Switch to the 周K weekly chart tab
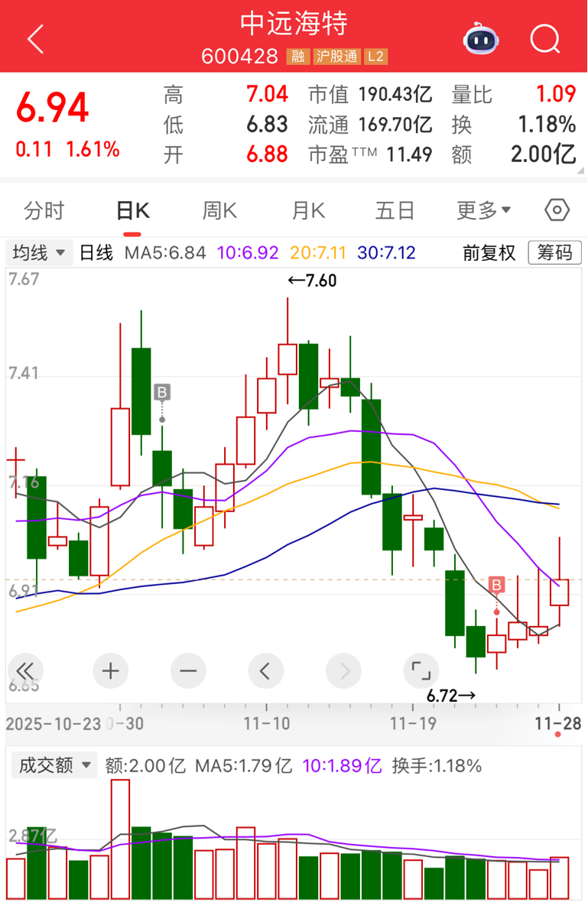Screen dimensions: 588x909 point(219,210)
